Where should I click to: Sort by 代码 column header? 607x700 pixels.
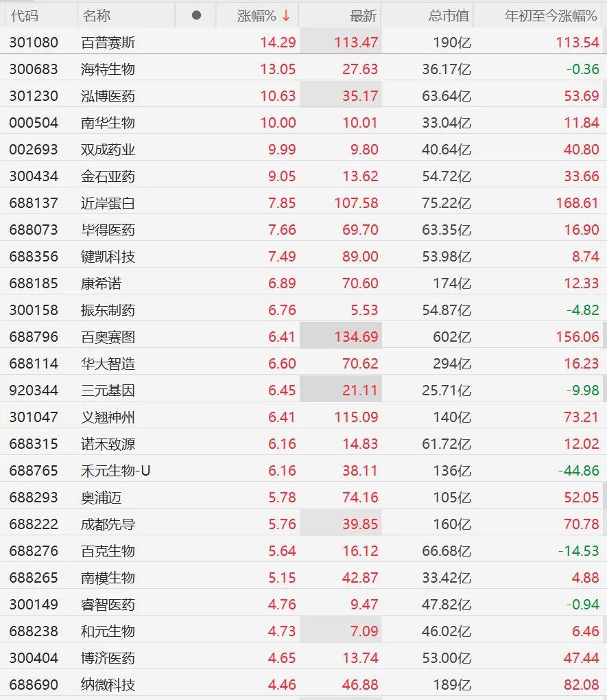click(x=25, y=16)
